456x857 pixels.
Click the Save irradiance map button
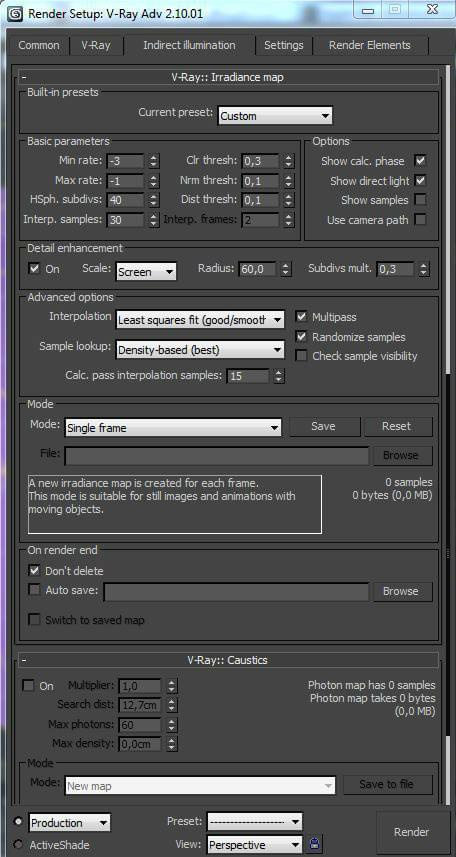click(x=324, y=426)
